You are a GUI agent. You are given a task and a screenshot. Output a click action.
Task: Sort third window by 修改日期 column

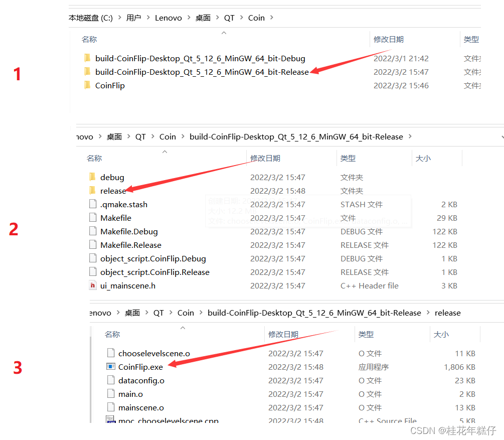[283, 335]
